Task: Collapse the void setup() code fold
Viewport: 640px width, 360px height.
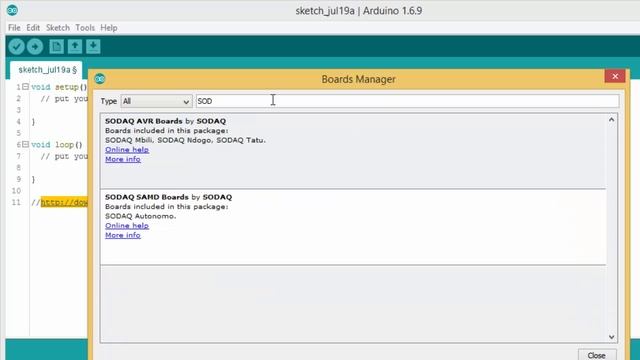Action: pos(25,87)
